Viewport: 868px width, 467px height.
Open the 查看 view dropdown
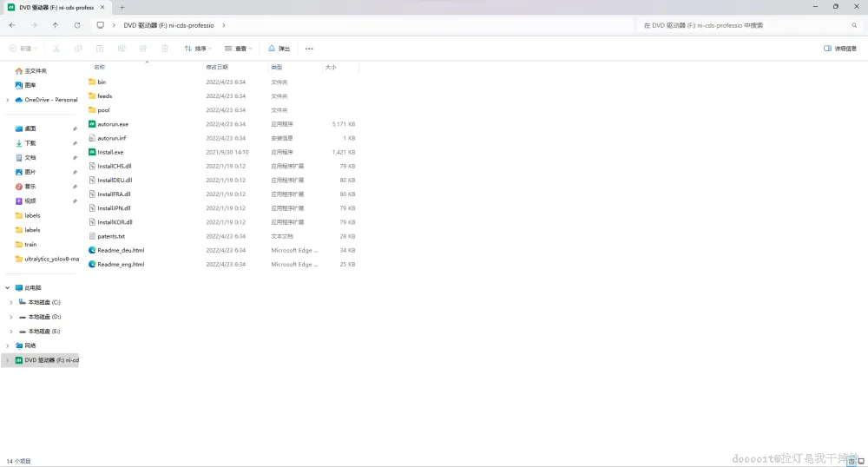238,49
